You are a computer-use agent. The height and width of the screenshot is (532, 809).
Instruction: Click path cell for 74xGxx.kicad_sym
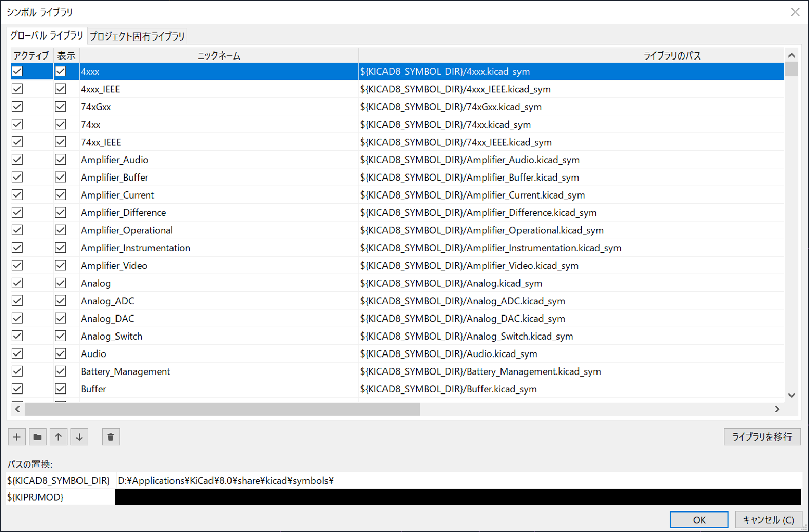pyautogui.click(x=571, y=107)
